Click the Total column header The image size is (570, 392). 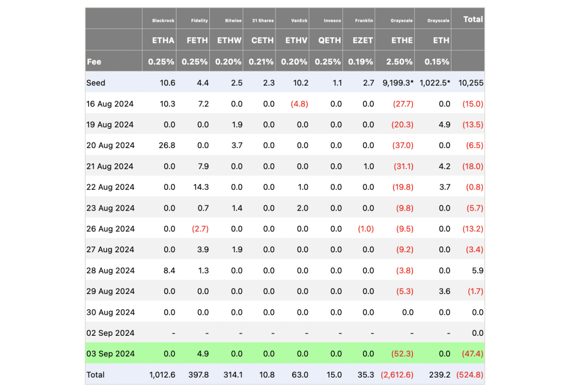click(473, 19)
